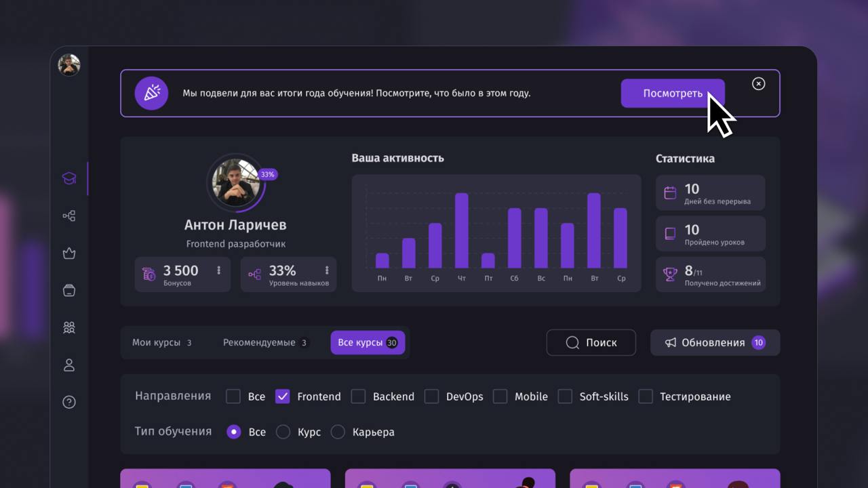This screenshot has height=488, width=868.
Task: Select the Курс radio button
Action: pos(283,432)
